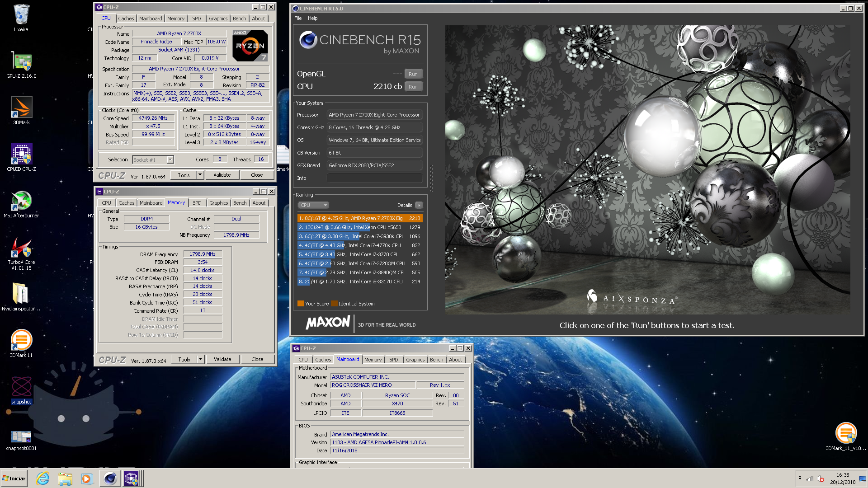Open SPD tab in Mainboard CPU-Z window
The width and height of the screenshot is (868, 488).
(394, 360)
